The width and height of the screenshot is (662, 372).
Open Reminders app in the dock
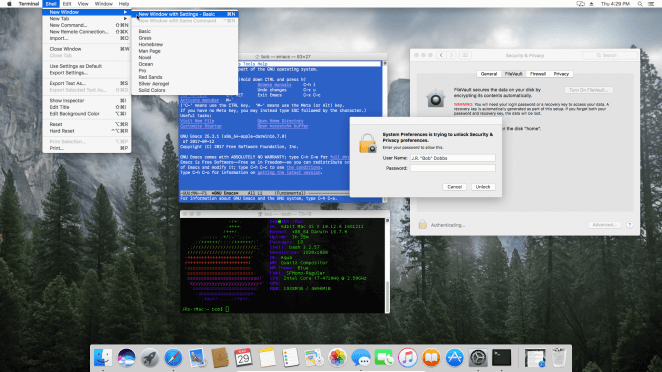coord(290,358)
